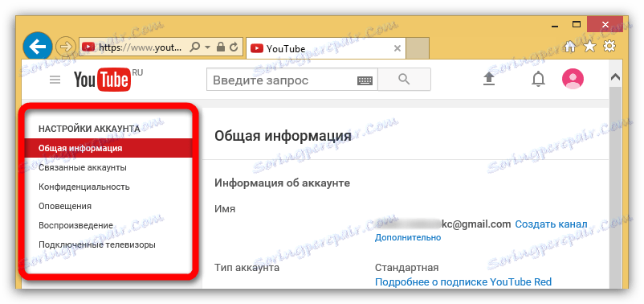
Task: Click the 'НАСТРОЙКИ АККАУНТА' heading
Action: 89,129
